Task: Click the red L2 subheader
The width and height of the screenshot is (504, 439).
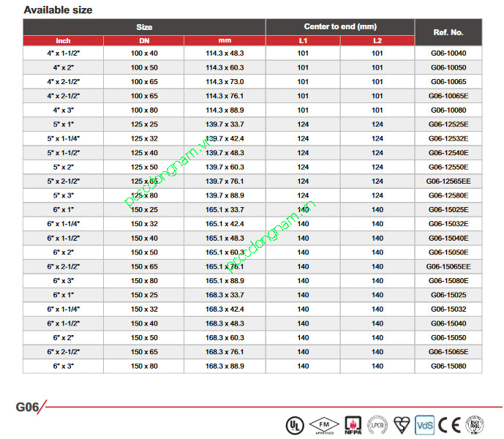Action: [377, 41]
